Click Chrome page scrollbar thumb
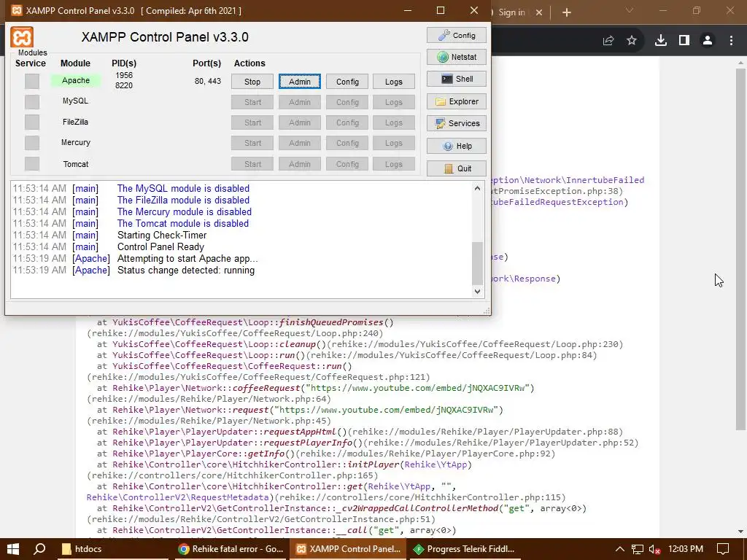The width and height of the screenshot is (747, 560). (x=740, y=248)
